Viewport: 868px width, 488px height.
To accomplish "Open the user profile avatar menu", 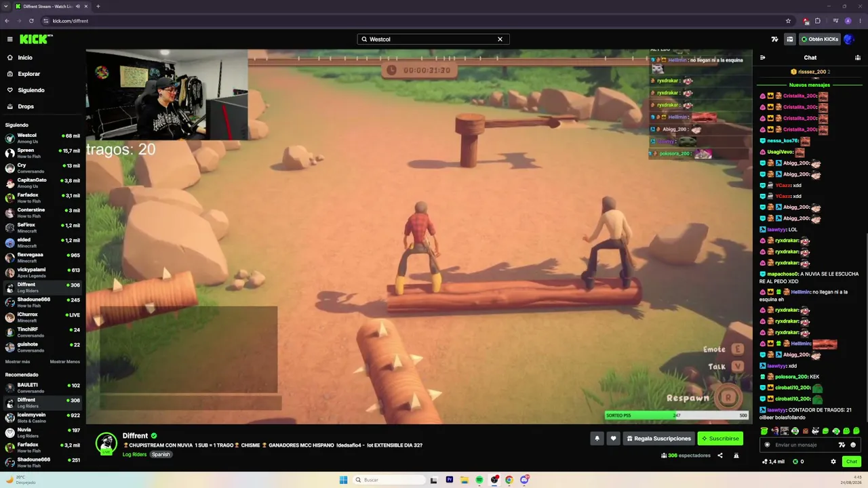I will pyautogui.click(x=849, y=39).
